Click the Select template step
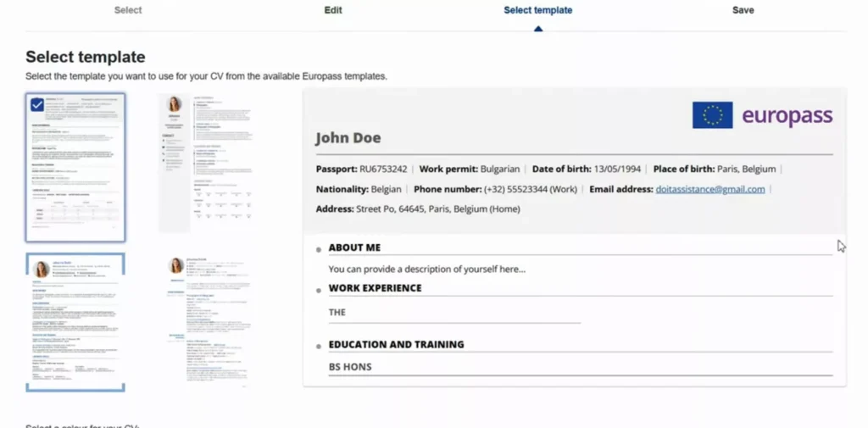The height and width of the screenshot is (428, 868). (x=538, y=10)
